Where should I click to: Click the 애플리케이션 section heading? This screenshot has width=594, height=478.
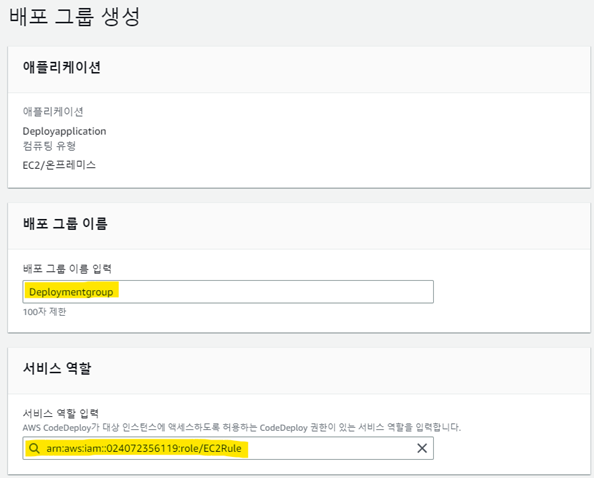[61, 67]
